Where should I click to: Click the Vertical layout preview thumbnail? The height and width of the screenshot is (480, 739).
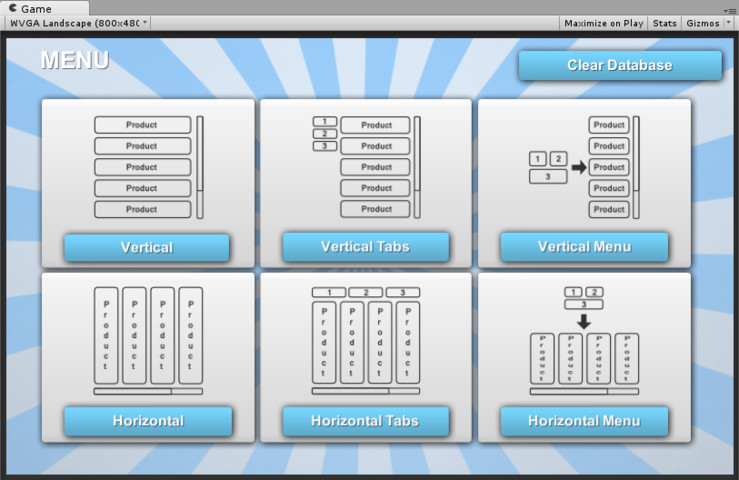pos(148,167)
